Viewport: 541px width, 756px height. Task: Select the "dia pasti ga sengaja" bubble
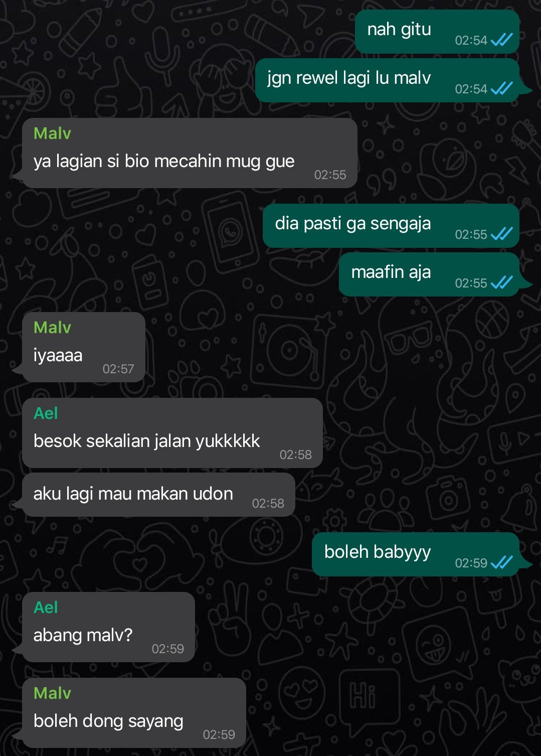(x=391, y=226)
